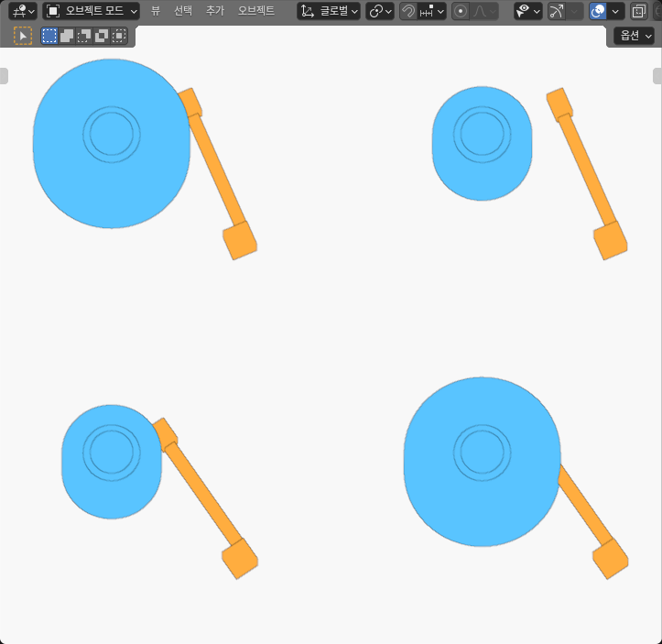This screenshot has height=644, width=662.
Task: Select the small blue cylinder bottom-left
Action: pyautogui.click(x=112, y=462)
